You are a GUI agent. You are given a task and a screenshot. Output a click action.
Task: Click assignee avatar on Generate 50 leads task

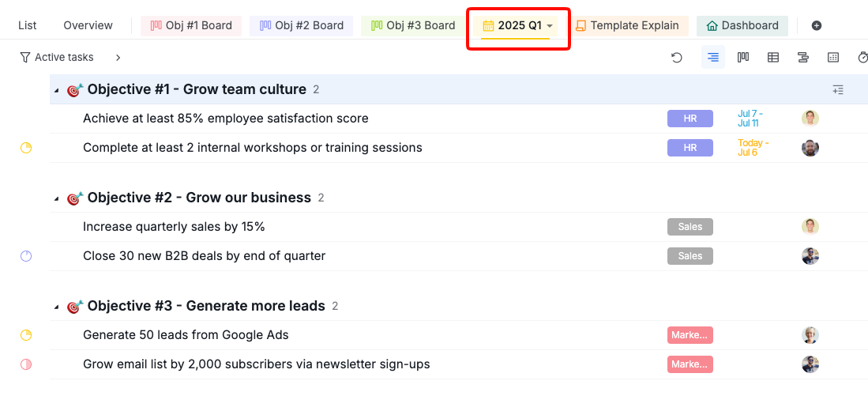(810, 335)
